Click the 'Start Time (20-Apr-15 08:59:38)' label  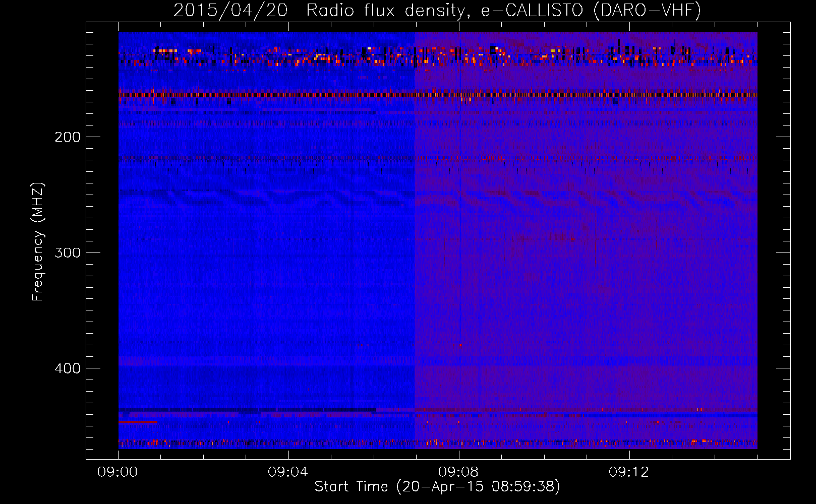click(437, 487)
